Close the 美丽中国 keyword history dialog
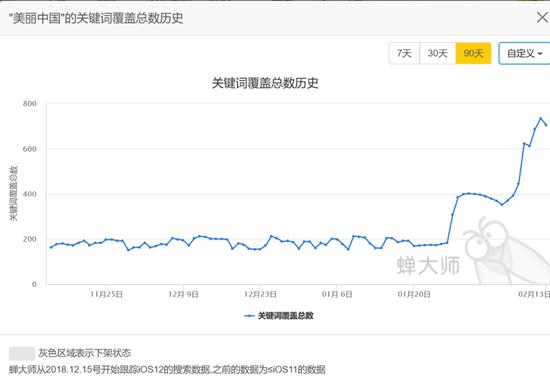The width and height of the screenshot is (550, 382). pos(542,17)
